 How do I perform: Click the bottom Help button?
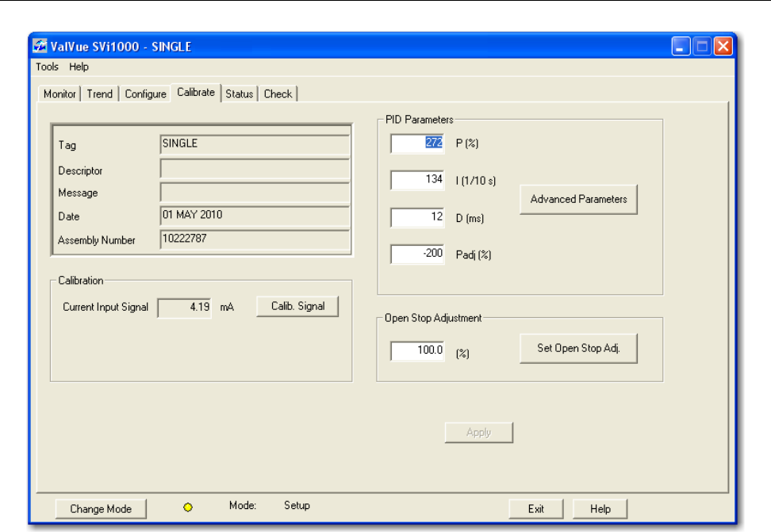click(x=600, y=509)
